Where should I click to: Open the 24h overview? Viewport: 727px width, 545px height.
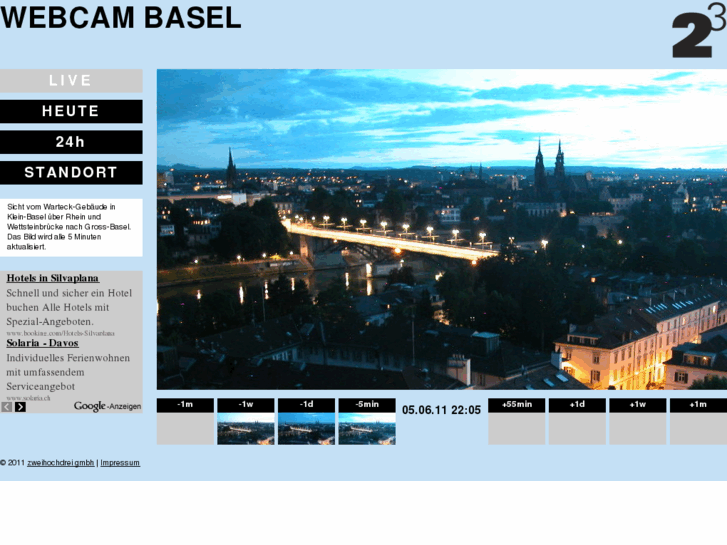(x=71, y=142)
